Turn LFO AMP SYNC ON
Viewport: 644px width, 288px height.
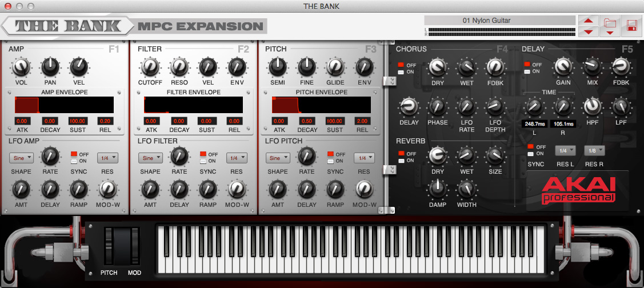click(74, 161)
